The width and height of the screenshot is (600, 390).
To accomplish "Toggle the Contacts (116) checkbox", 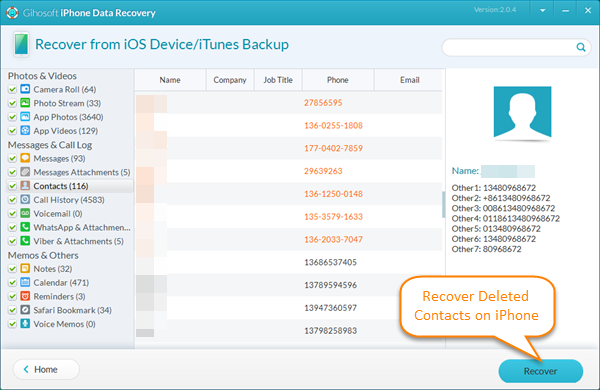I will click(x=12, y=186).
